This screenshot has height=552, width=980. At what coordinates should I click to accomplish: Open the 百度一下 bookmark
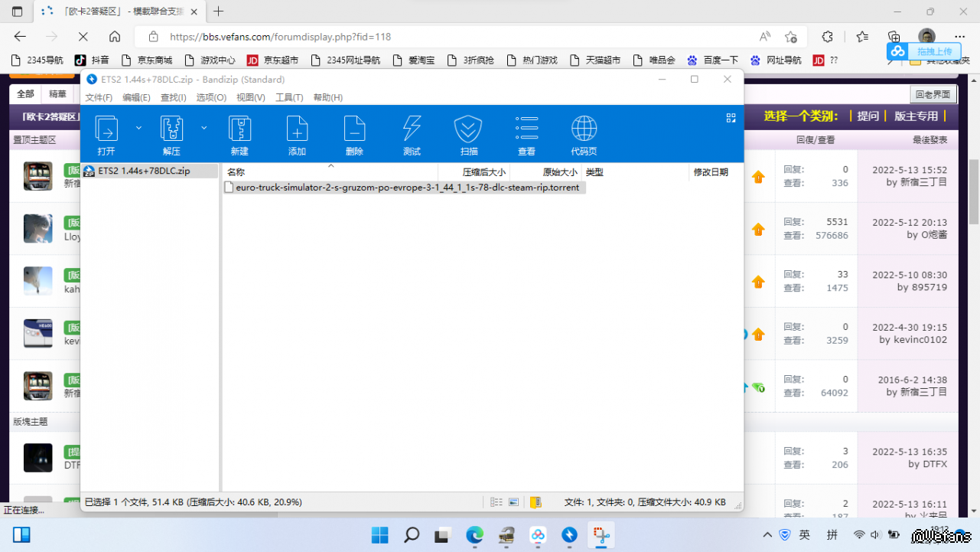coord(712,60)
